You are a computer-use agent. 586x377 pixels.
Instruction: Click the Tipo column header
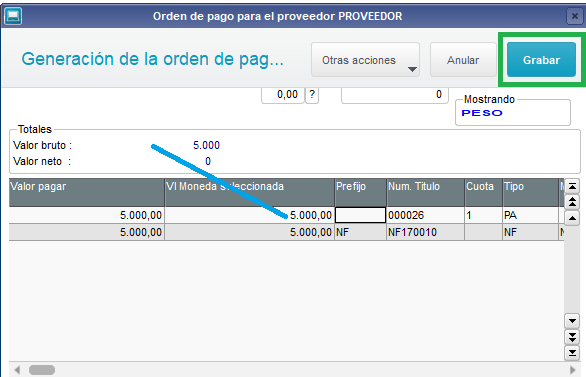pyautogui.click(x=531, y=192)
